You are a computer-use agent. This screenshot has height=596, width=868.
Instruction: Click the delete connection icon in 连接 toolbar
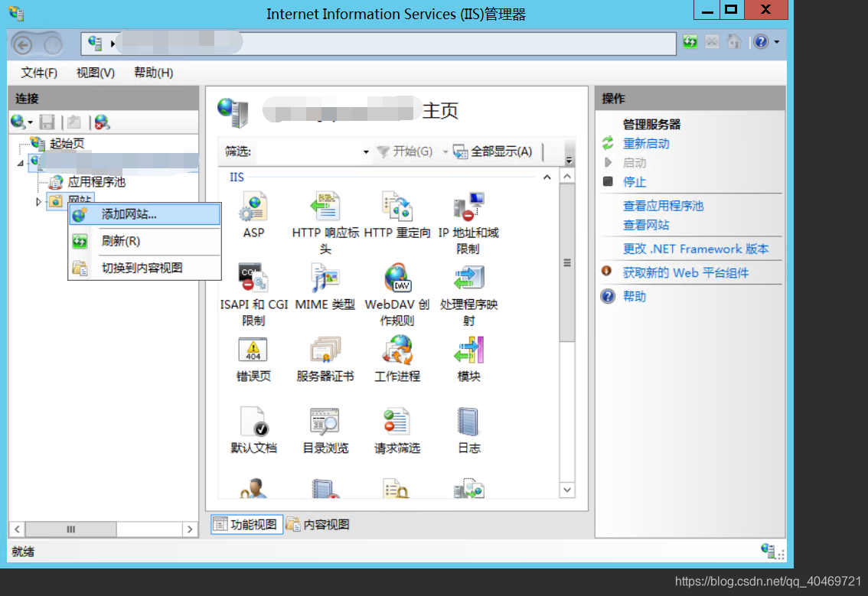point(102,122)
